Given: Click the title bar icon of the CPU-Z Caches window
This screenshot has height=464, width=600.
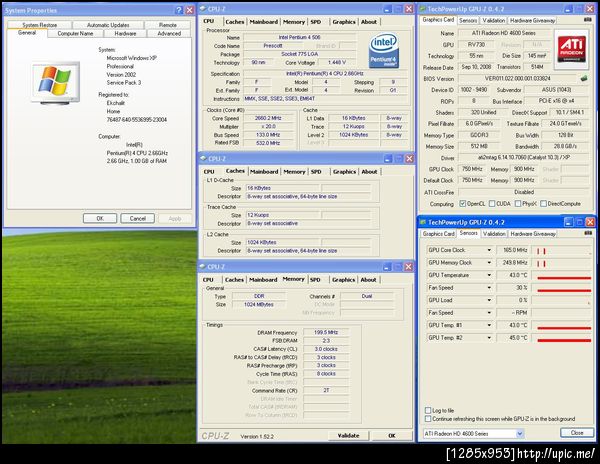Looking at the screenshot, I should coord(203,158).
